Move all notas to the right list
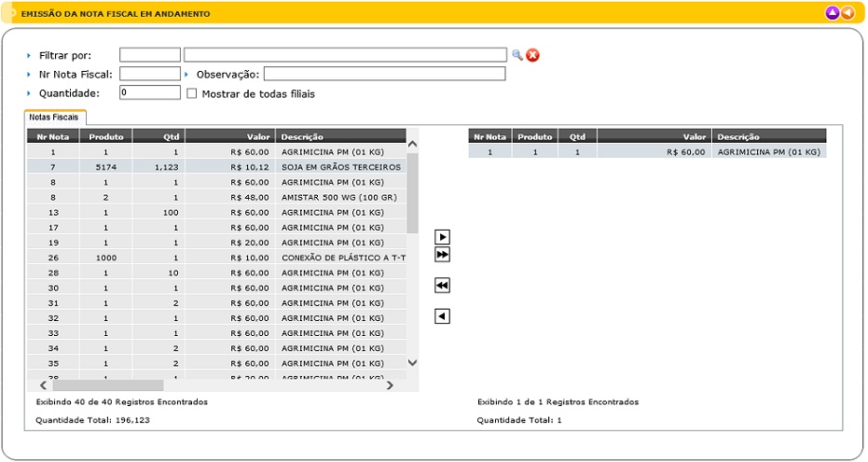The width and height of the screenshot is (868, 462). (x=443, y=255)
